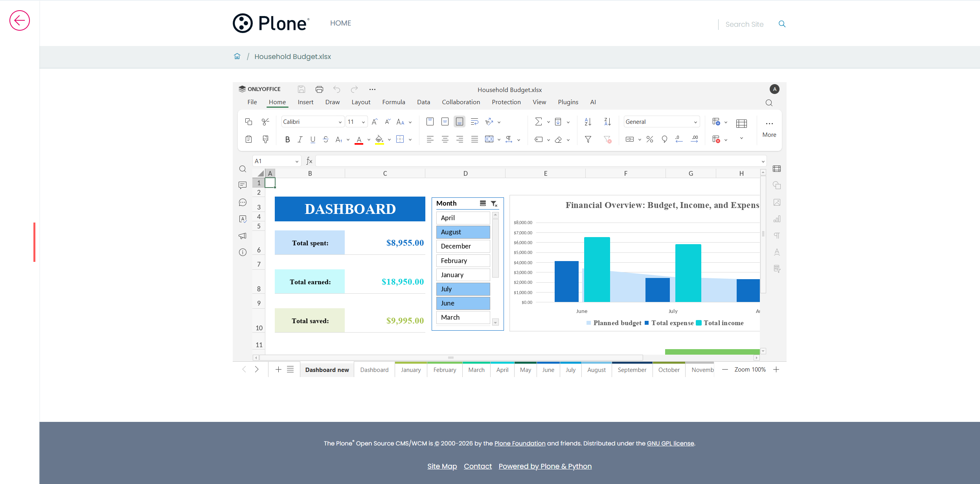Screen dimensions: 980x484
Task: Click the print icon in ONLYOFFICE header
Action: pos(319,89)
